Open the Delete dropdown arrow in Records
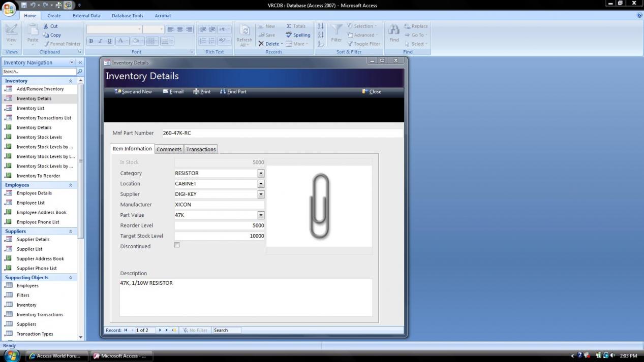The image size is (644, 362). point(282,44)
